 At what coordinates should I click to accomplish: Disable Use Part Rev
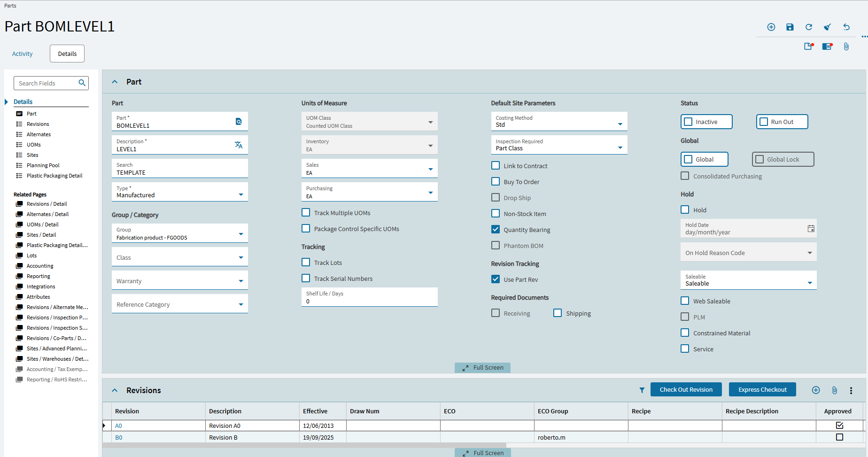coord(496,279)
